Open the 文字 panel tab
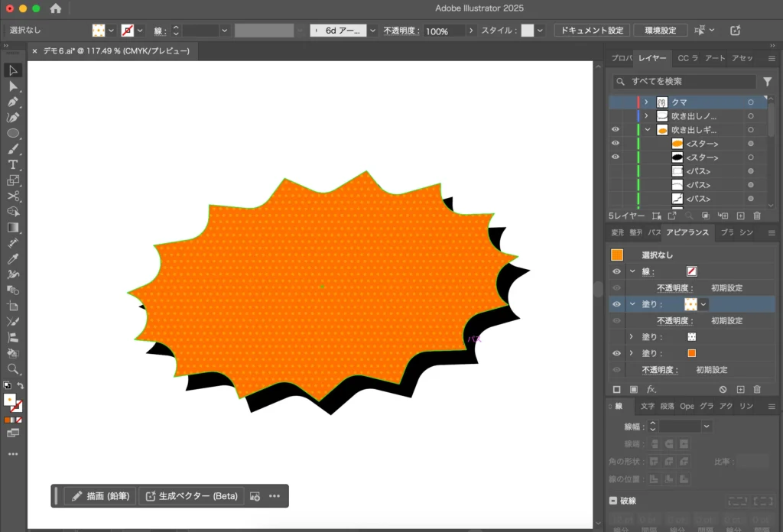The image size is (783, 532). tap(648, 406)
